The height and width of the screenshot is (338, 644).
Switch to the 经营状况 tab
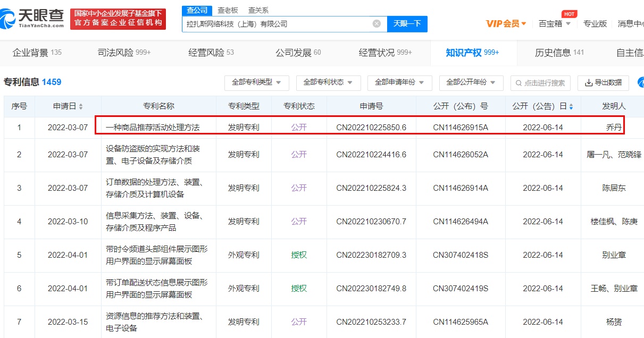pyautogui.click(x=386, y=53)
